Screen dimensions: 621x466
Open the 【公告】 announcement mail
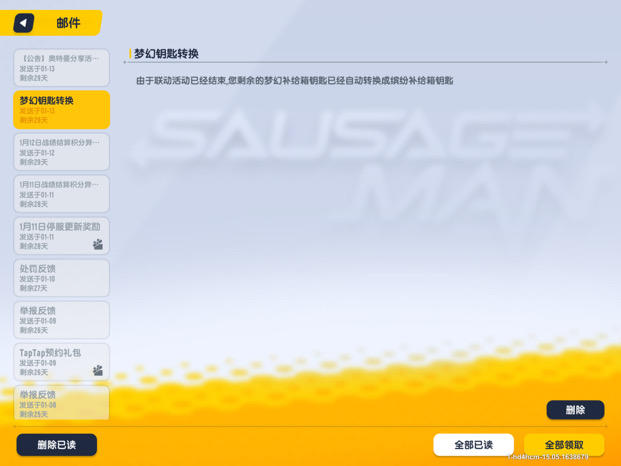61,68
